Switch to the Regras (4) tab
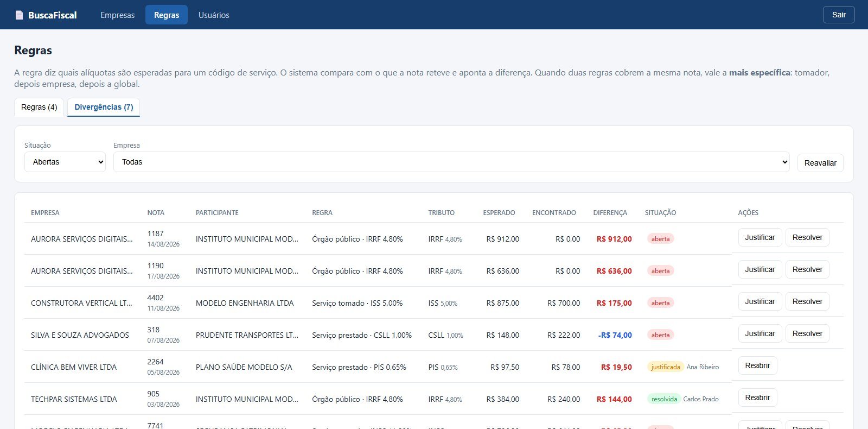This screenshot has width=868, height=429. pyautogui.click(x=39, y=107)
